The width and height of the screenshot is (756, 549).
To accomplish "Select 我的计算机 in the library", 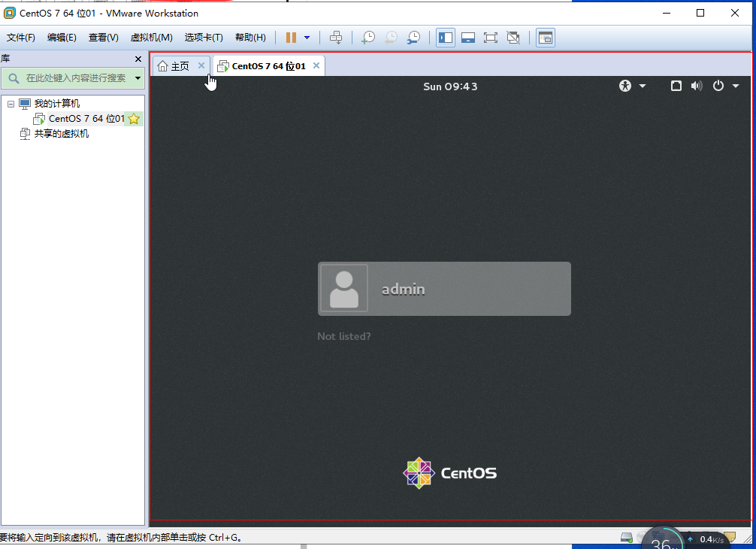I will (56, 104).
